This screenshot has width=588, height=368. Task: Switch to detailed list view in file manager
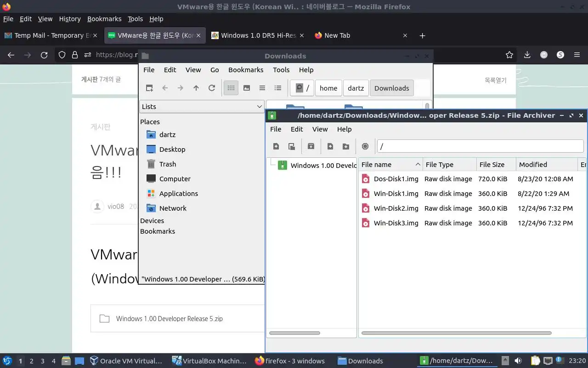point(278,88)
